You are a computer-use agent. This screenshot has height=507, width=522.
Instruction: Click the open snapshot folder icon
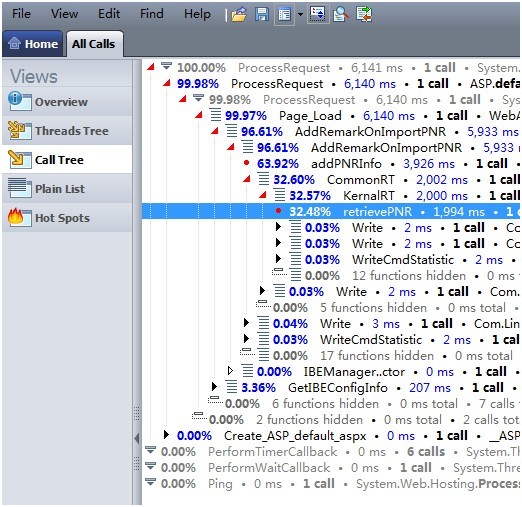tap(239, 14)
